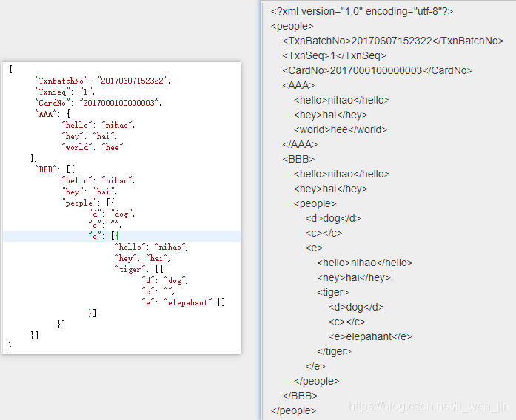516x420 pixels.
Task: Click the opening <people> root tag
Action: coord(292,26)
